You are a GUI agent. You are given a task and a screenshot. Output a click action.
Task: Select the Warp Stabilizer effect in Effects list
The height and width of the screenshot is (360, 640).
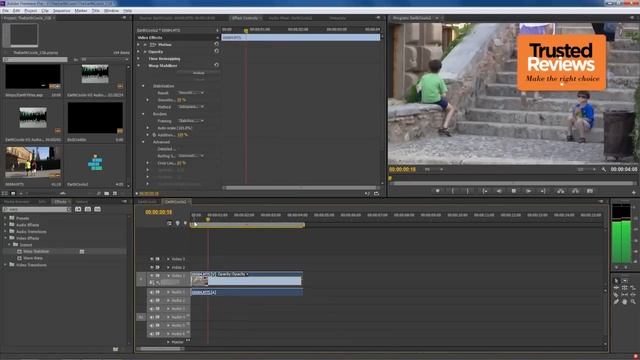pos(36,251)
